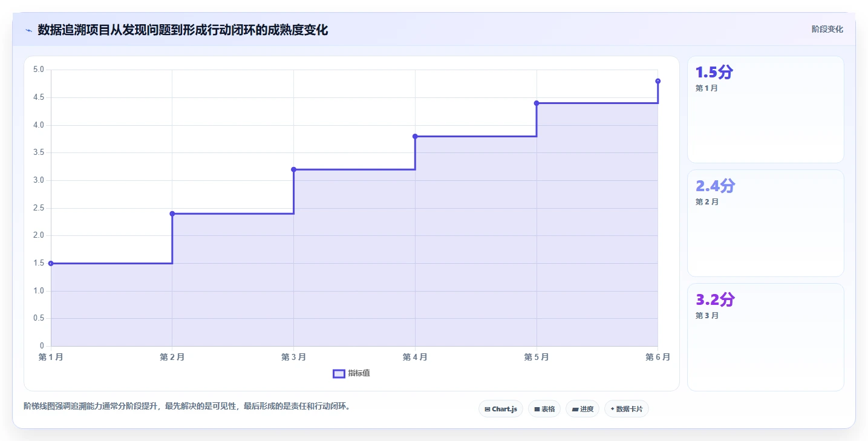Click the x-axis label 第 3 月
The image size is (868, 441).
[x=293, y=357]
